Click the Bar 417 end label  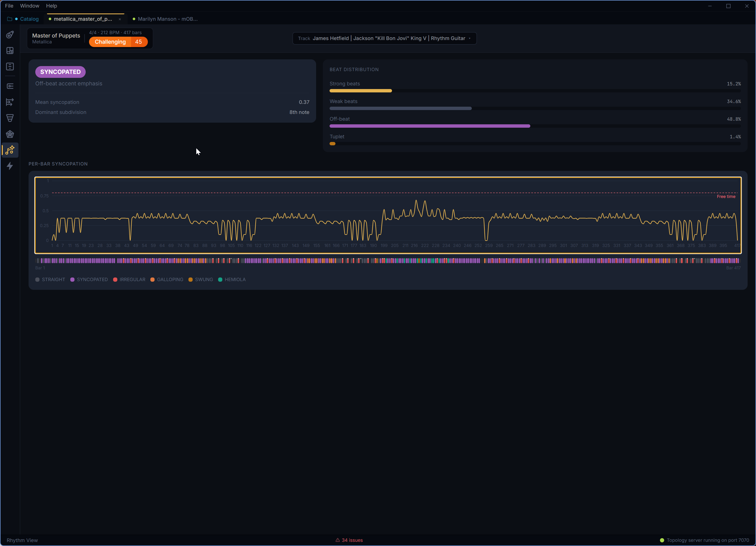click(733, 268)
